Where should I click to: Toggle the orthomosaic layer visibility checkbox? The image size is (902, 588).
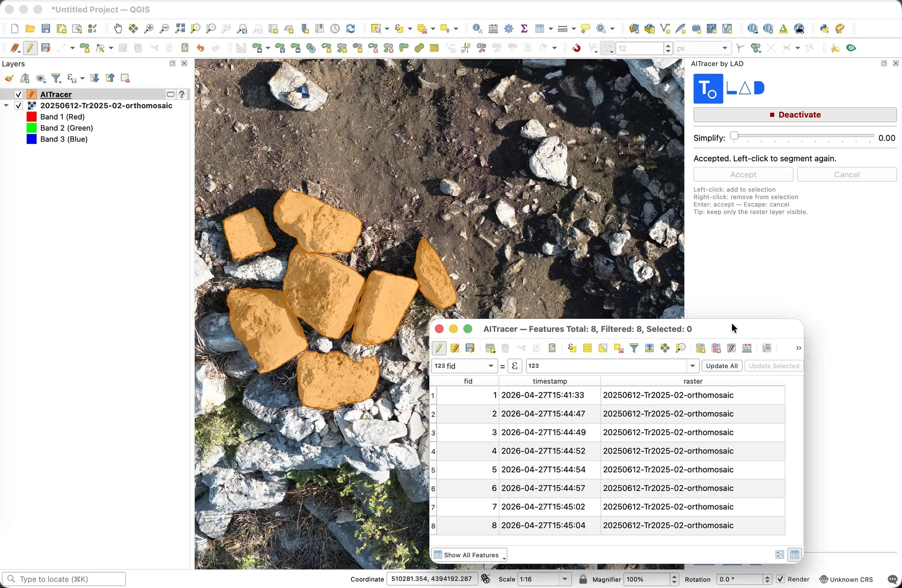click(x=18, y=106)
